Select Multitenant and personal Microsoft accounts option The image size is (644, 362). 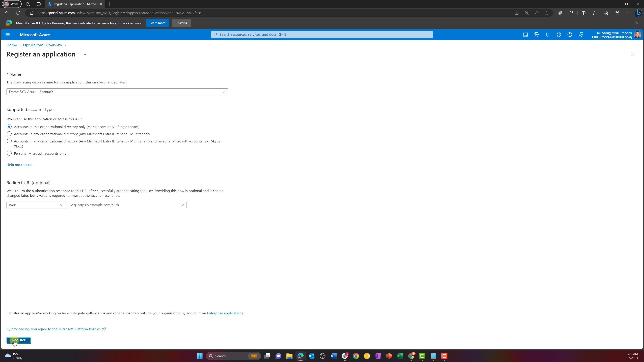click(9, 141)
